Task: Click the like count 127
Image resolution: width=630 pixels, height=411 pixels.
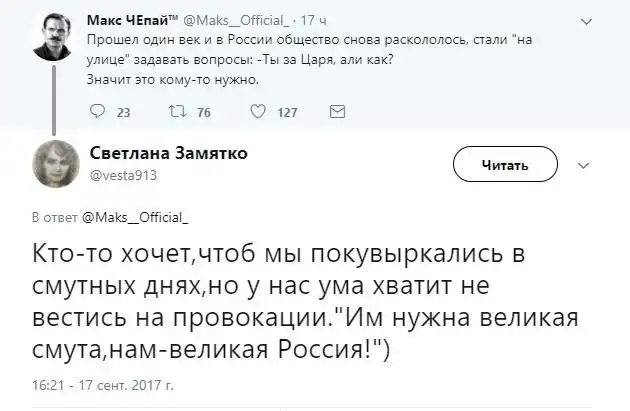Action: click(287, 113)
